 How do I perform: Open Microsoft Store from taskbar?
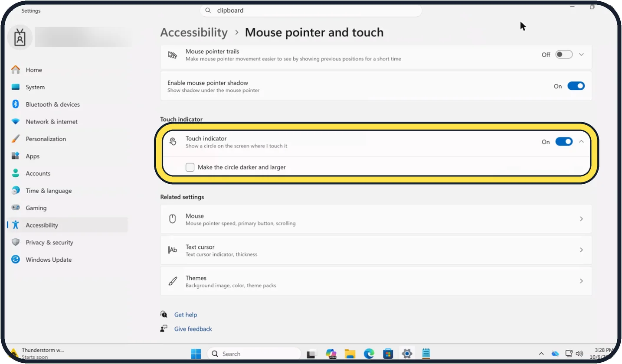click(388, 354)
